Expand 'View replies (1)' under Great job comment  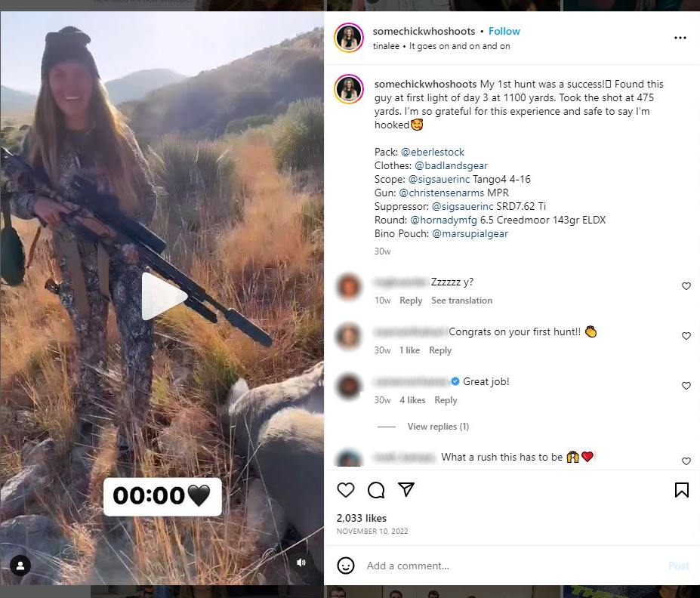tap(438, 426)
